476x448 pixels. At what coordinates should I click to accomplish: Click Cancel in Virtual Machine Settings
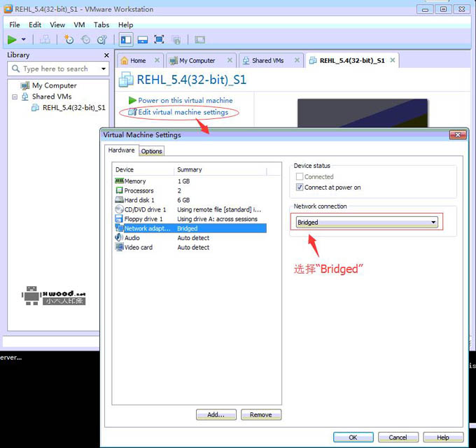398,437
